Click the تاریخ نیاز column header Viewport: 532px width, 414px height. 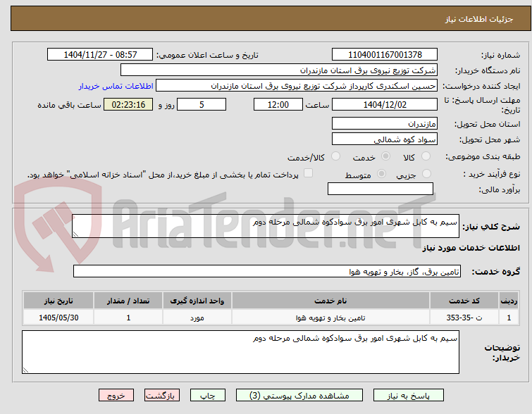point(58,301)
